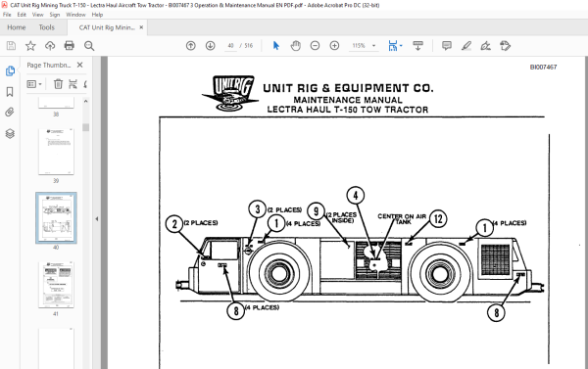Click the BI007467 document code text
588x369 pixels.
click(x=543, y=68)
